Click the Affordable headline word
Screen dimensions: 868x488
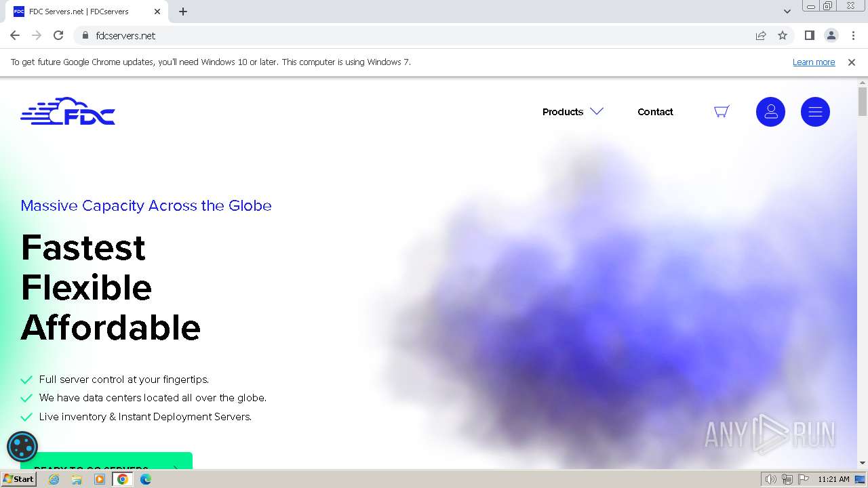pyautogui.click(x=111, y=327)
